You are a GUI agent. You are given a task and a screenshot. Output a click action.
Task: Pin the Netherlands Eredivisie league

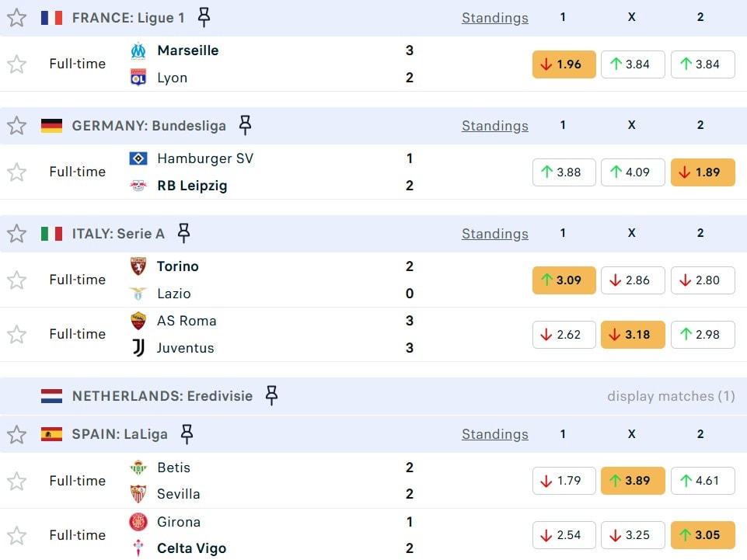pyautogui.click(x=271, y=395)
